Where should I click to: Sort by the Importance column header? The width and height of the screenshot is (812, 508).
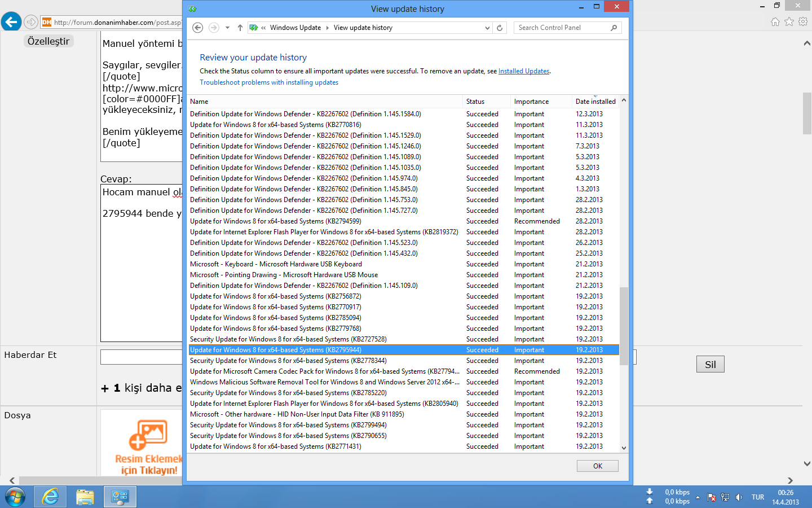541,102
